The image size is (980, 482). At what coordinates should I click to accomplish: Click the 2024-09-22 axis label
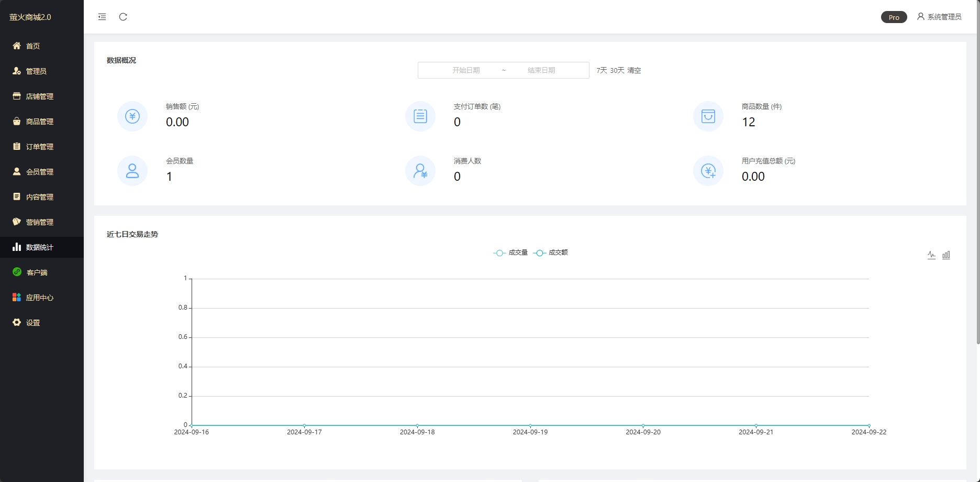pyautogui.click(x=869, y=432)
